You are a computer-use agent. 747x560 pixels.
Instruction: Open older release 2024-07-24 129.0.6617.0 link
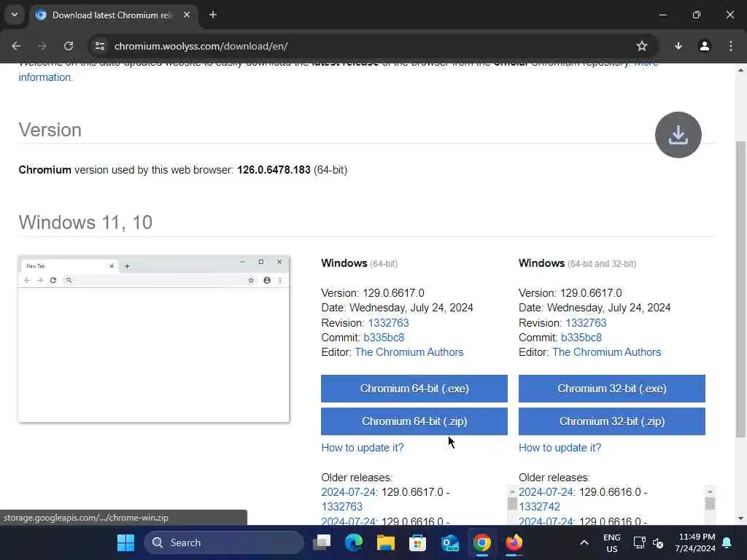pyautogui.click(x=348, y=492)
